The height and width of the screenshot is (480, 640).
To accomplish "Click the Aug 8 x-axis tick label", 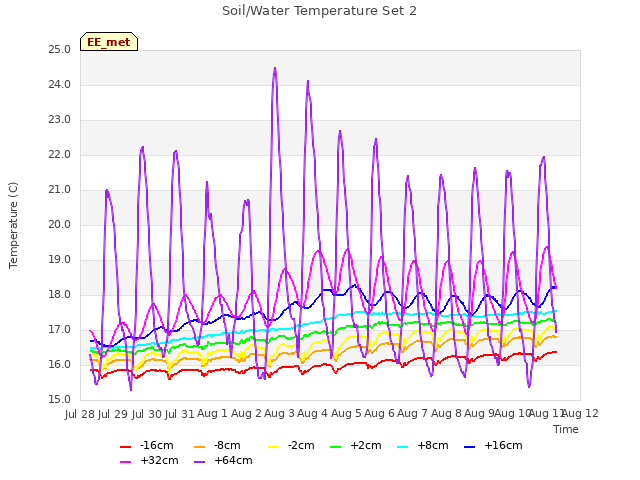I will coord(446,413).
